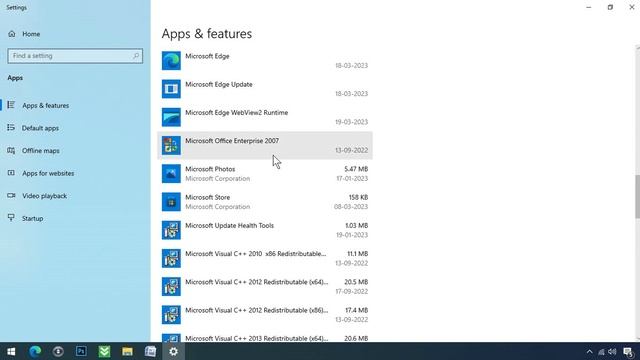This screenshot has width=640, height=360.
Task: Select Microsoft Edge Update entry
Action: click(x=264, y=89)
